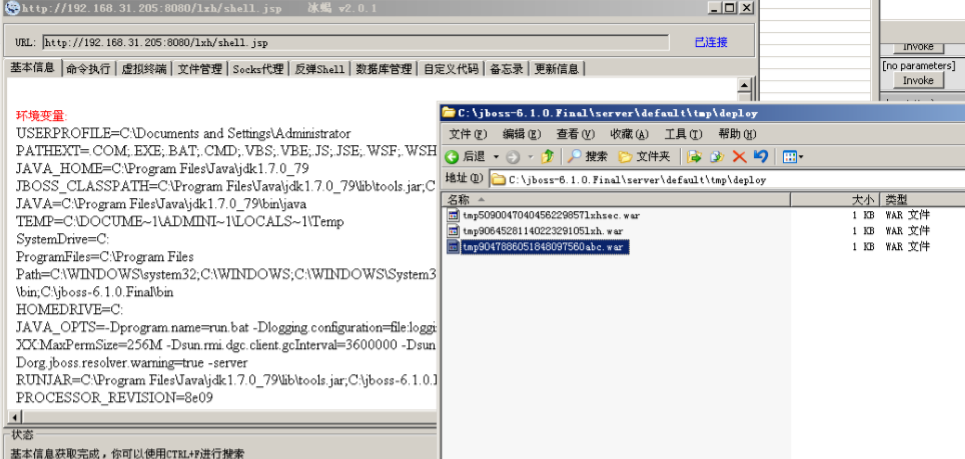Click the USERPROFILE environment variable line

click(x=183, y=134)
